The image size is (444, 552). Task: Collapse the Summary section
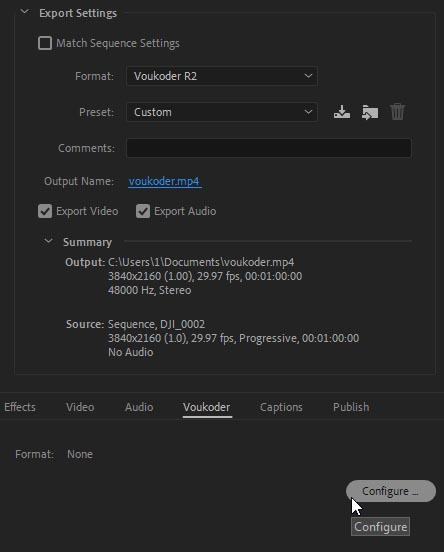(x=48, y=242)
